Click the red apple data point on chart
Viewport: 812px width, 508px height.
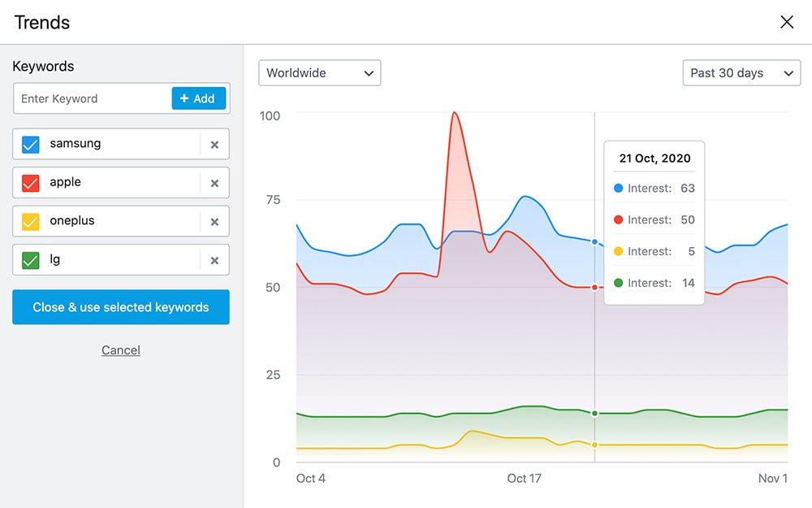pyautogui.click(x=594, y=287)
